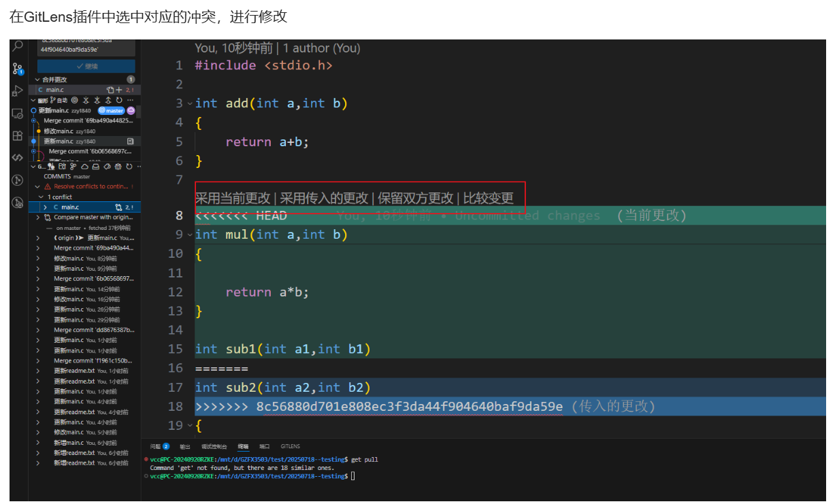Click the stashes inbox icon in GitLens toolbar
The height and width of the screenshot is (504, 837).
[95, 167]
